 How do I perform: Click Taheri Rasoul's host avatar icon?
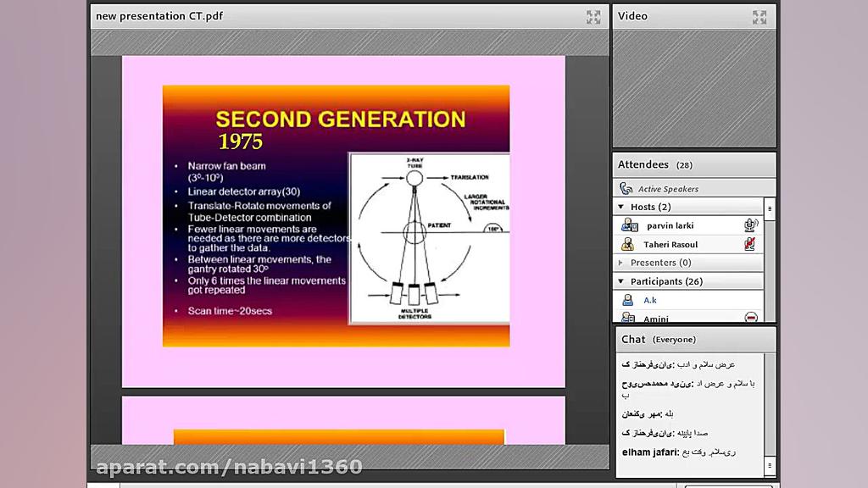click(627, 244)
